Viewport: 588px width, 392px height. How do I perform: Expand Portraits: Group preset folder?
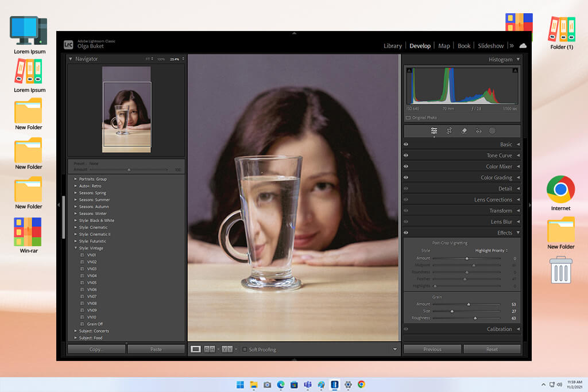[75, 179]
